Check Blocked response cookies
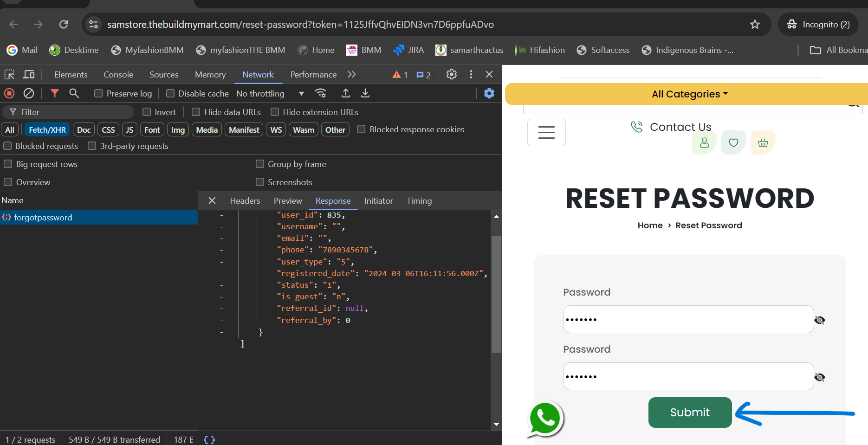 (x=361, y=129)
